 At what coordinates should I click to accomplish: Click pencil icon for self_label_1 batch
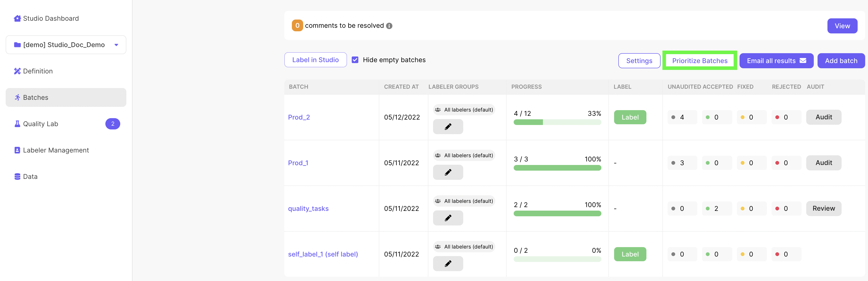448,264
